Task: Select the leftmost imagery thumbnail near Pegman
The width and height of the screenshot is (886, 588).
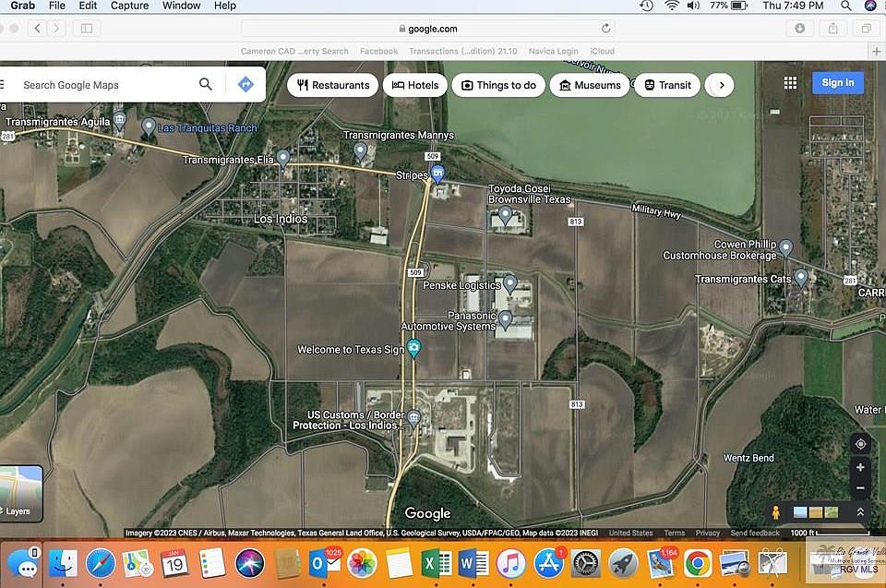Action: click(x=800, y=511)
